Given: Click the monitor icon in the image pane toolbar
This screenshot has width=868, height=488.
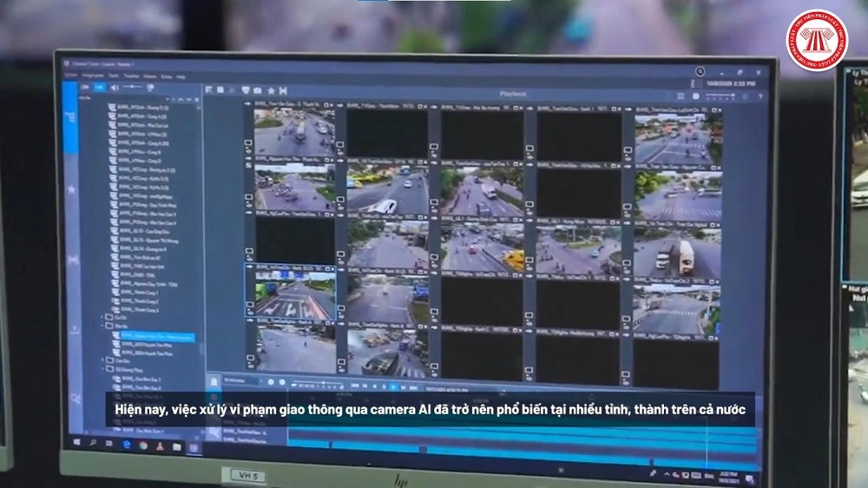Looking at the screenshot, I should pos(246,89).
